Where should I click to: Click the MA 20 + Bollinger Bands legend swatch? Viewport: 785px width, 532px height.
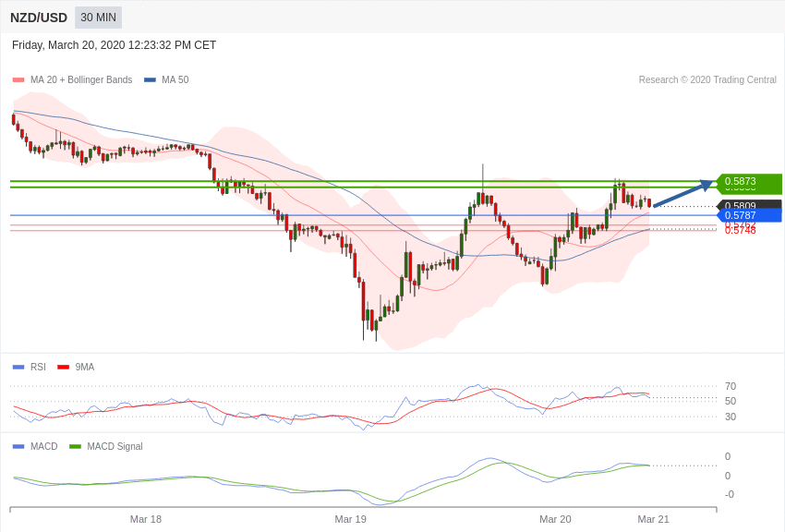18,80
